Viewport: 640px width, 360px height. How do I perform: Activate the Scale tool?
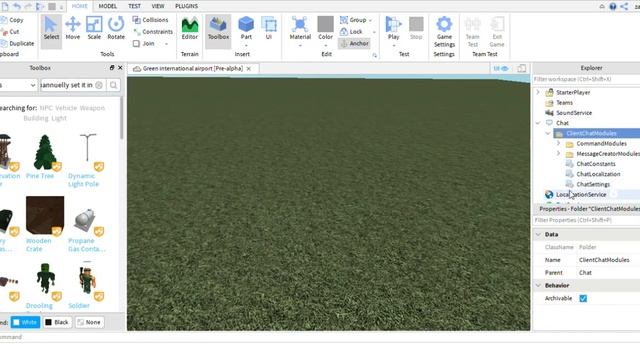[94, 29]
